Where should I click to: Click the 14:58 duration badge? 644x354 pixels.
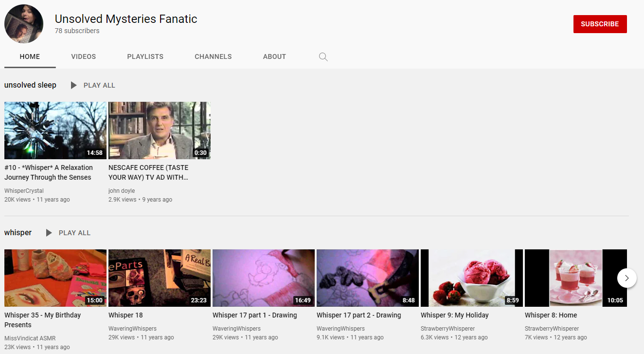[x=95, y=153]
